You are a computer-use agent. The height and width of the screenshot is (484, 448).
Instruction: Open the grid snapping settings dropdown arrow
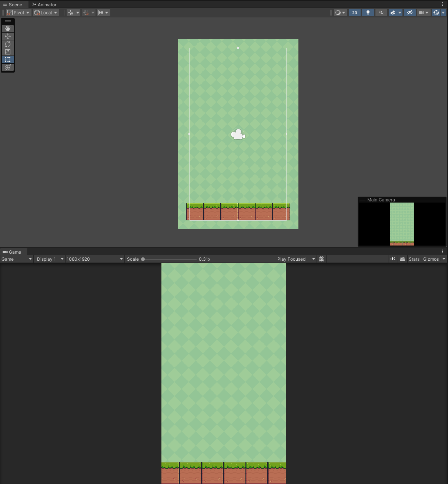pyautogui.click(x=93, y=13)
